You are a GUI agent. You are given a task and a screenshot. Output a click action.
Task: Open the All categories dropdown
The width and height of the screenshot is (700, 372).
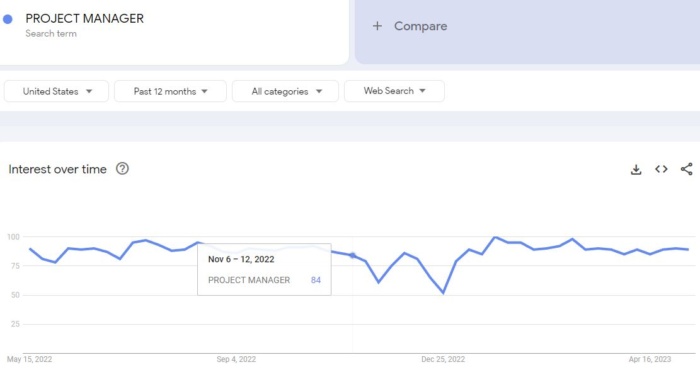point(285,91)
